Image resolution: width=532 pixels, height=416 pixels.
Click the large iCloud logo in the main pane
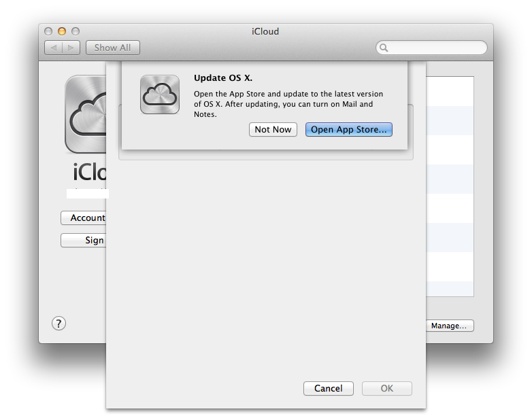(86, 114)
